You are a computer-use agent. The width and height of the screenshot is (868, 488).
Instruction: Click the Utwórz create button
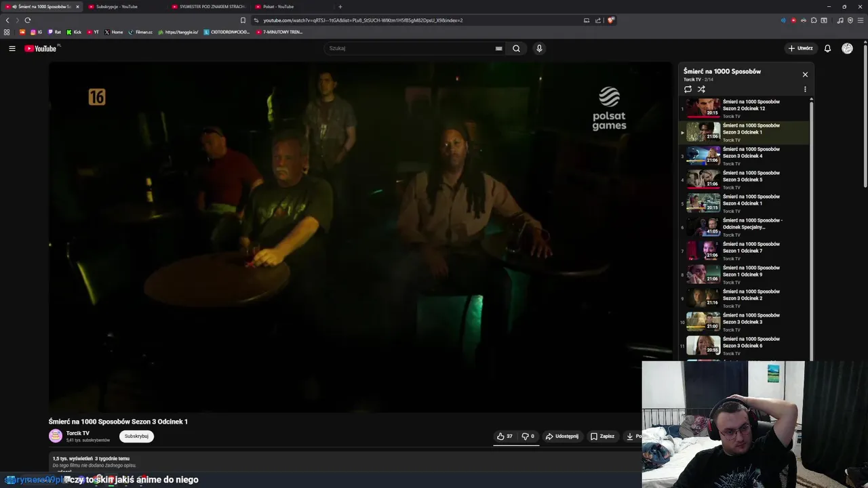pyautogui.click(x=801, y=48)
